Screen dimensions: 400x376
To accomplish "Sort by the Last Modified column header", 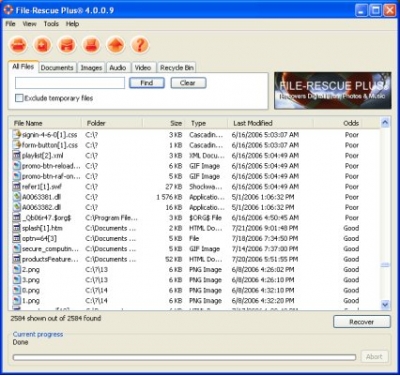I will click(x=271, y=123).
